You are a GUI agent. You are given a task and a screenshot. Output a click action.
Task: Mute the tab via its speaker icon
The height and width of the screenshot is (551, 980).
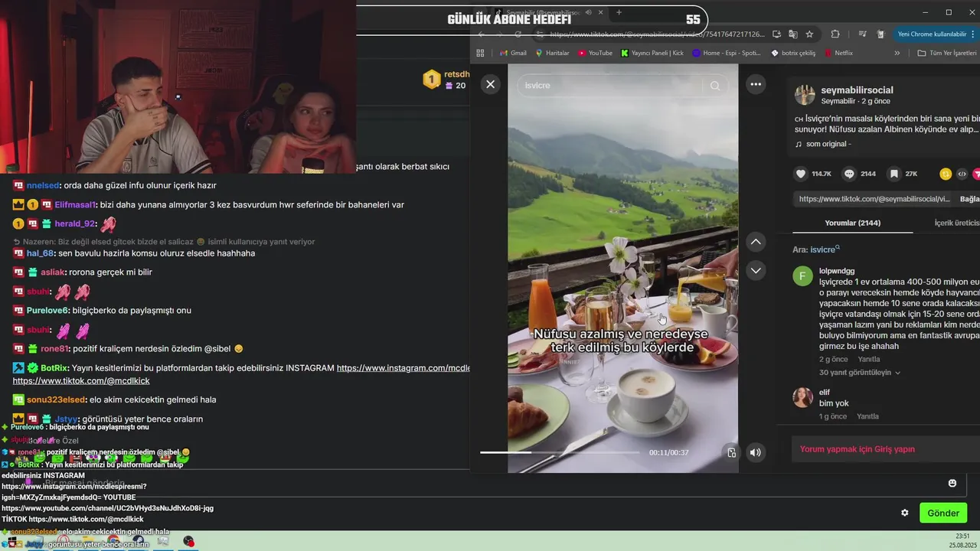pos(588,12)
